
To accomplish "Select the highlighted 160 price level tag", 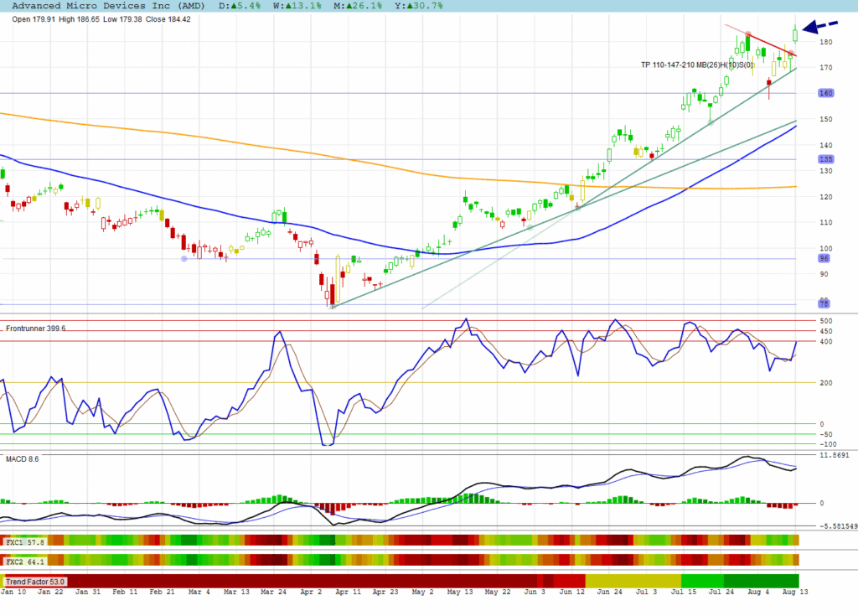I will pyautogui.click(x=825, y=93).
